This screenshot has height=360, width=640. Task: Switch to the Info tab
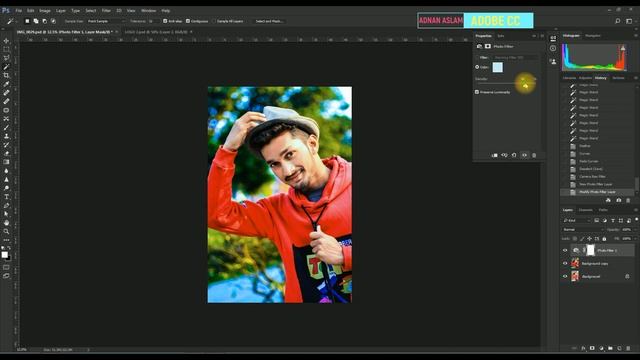point(500,36)
